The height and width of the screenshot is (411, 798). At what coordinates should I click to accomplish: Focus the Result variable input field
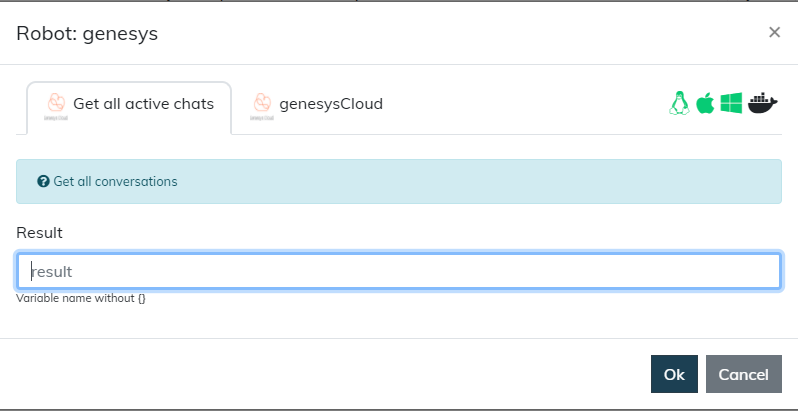[x=399, y=272]
